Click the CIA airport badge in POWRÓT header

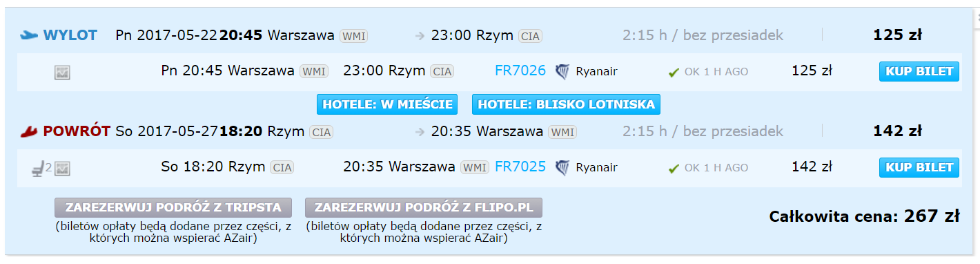321,131
